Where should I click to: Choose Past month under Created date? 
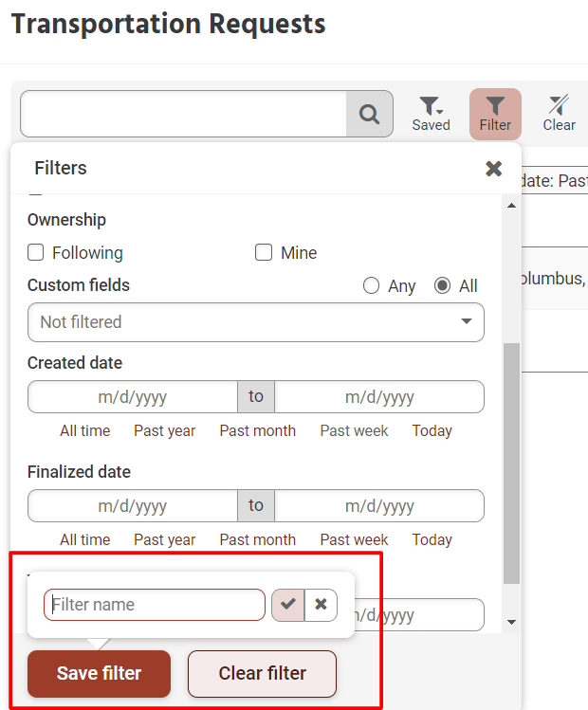257,431
